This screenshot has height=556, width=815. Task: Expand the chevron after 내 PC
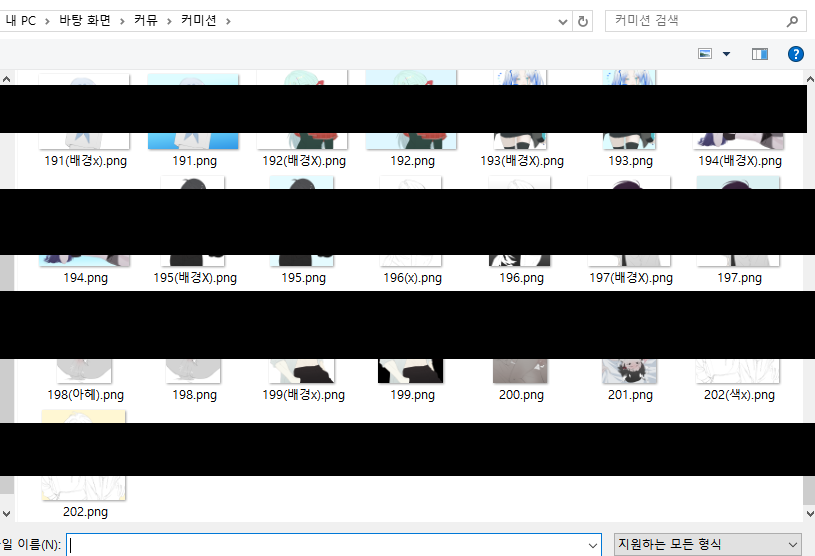tap(47, 21)
